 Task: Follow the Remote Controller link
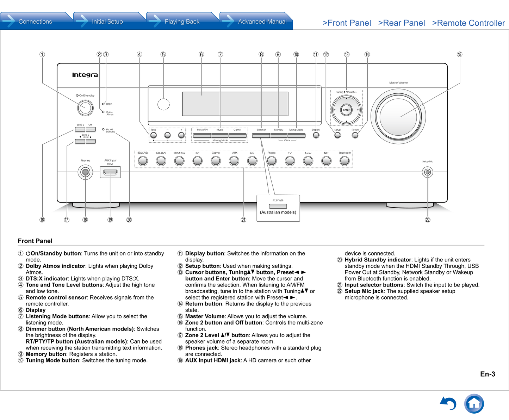[468, 23]
